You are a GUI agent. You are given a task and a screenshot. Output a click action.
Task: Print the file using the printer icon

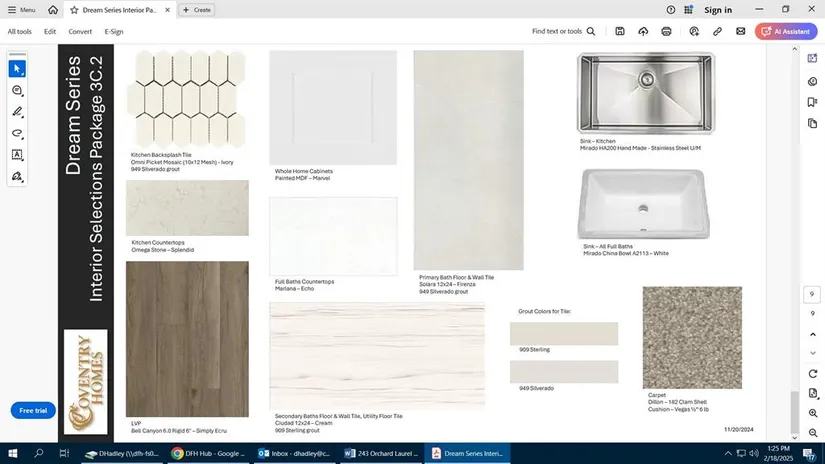[x=667, y=32]
